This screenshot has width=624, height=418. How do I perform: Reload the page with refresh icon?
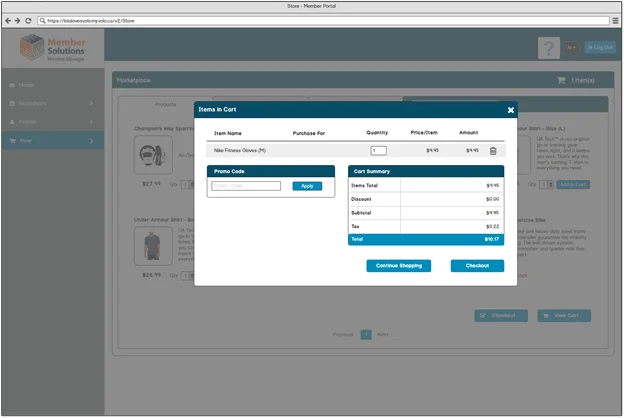click(28, 21)
